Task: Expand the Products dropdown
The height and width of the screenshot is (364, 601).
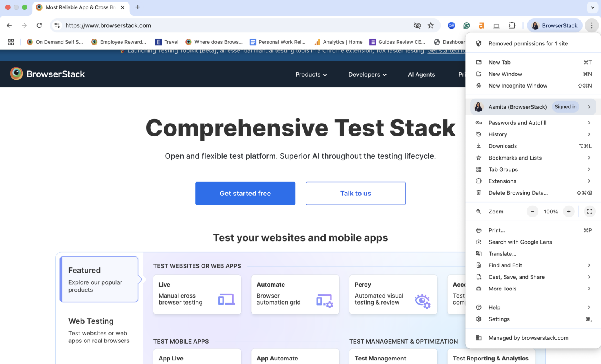Action: pyautogui.click(x=311, y=74)
